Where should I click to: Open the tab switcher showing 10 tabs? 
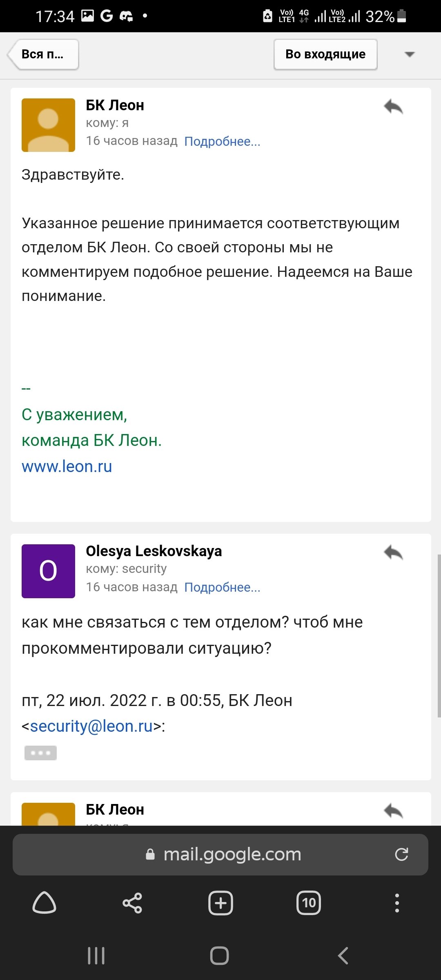coord(309,902)
